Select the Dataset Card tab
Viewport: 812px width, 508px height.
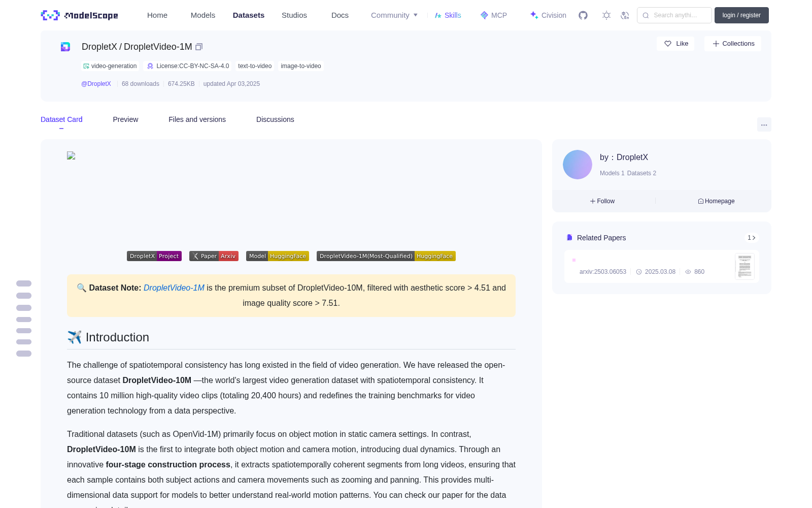pyautogui.click(x=61, y=119)
